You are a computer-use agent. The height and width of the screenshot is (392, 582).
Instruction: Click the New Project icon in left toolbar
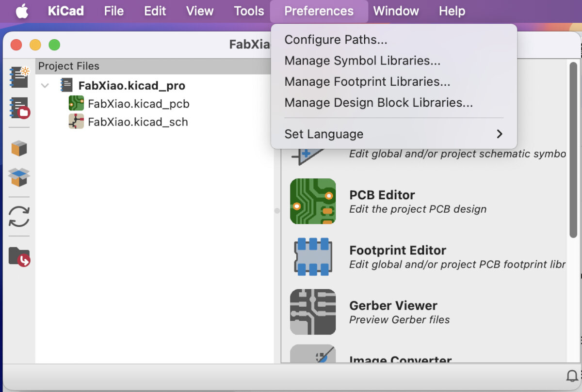[19, 78]
